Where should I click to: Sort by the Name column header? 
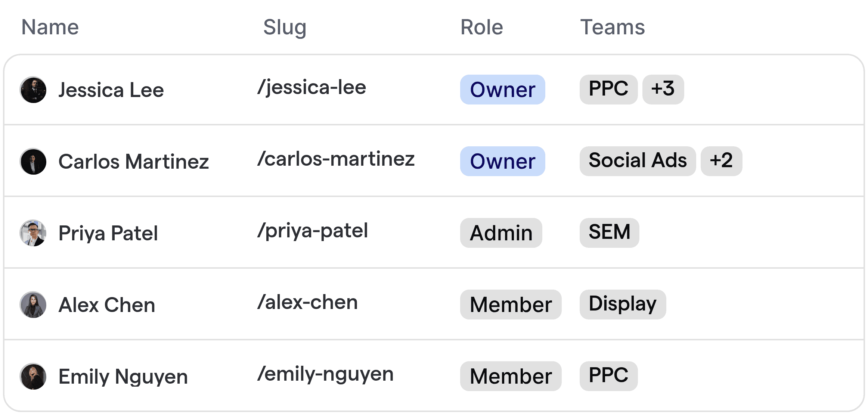click(50, 27)
